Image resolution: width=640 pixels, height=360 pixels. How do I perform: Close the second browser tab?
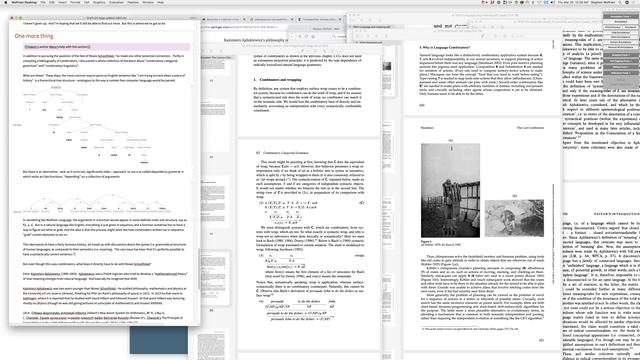(292, 19)
